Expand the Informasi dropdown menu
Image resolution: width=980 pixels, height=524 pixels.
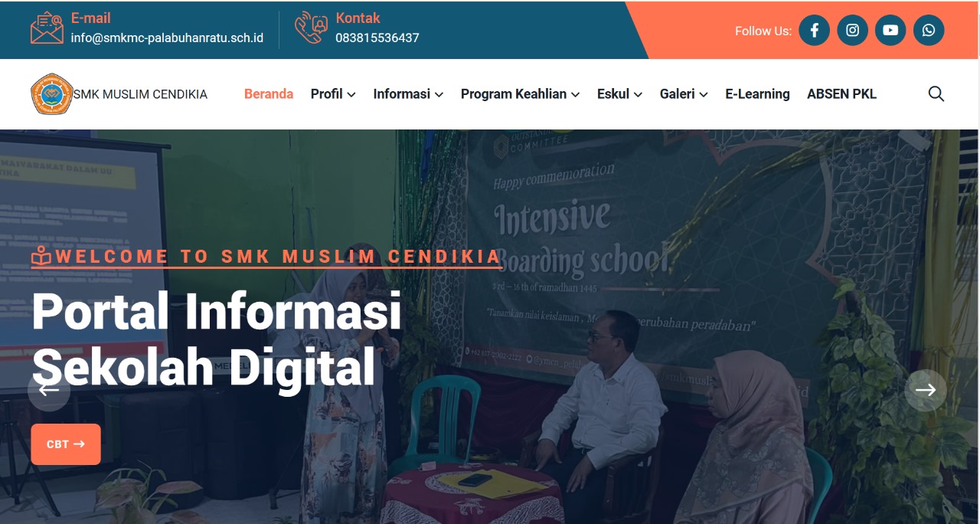[408, 94]
